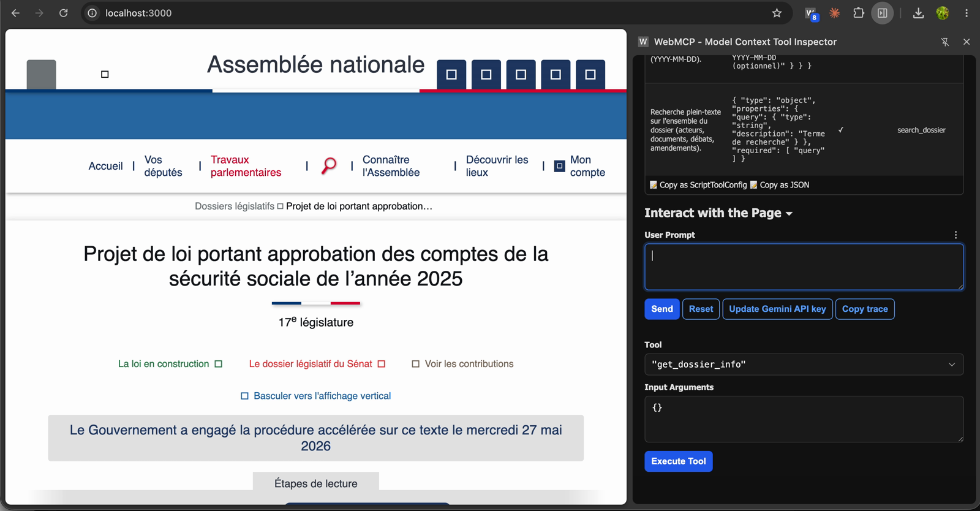The width and height of the screenshot is (980, 511).
Task: Switch via Basculer vers l'affichage vertical
Action: tap(316, 396)
